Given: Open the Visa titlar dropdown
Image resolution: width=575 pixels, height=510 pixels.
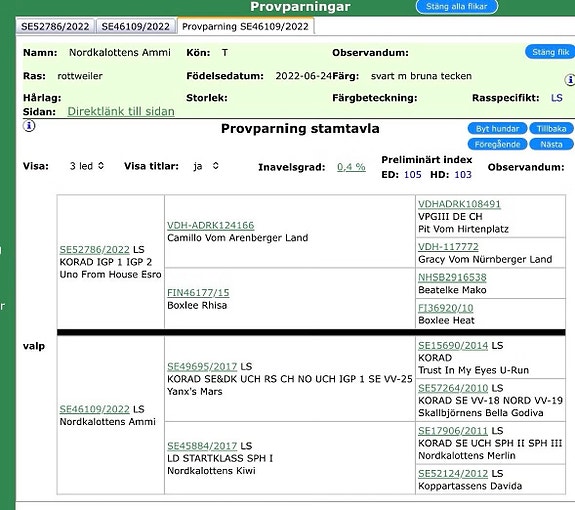Looking at the screenshot, I should click(x=206, y=166).
